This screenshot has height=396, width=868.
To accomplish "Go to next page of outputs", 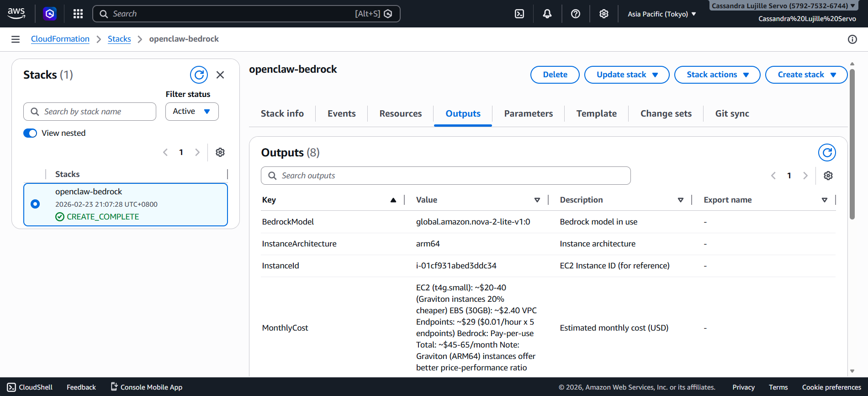I will 805,176.
